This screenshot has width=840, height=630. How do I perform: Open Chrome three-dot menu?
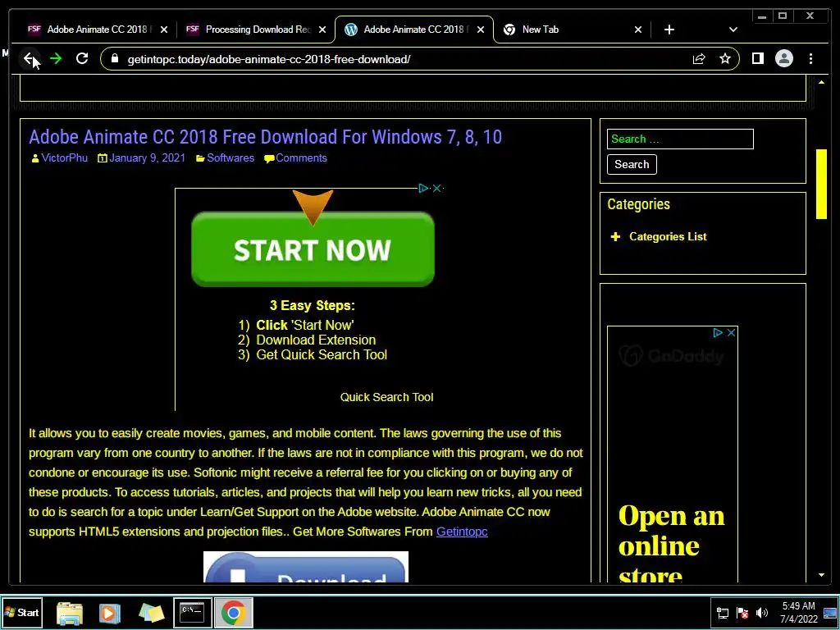coord(810,59)
